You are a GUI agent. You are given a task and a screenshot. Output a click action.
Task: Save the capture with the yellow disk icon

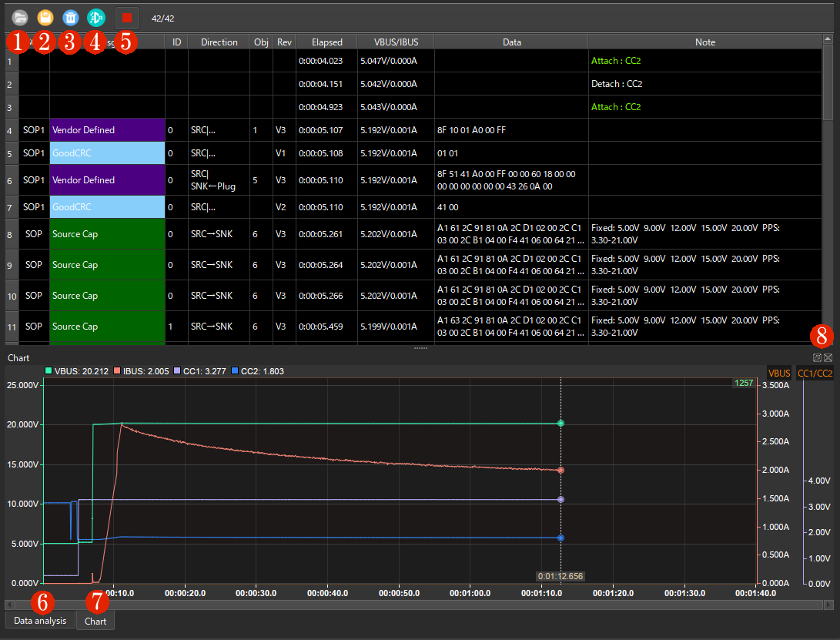pos(45,18)
